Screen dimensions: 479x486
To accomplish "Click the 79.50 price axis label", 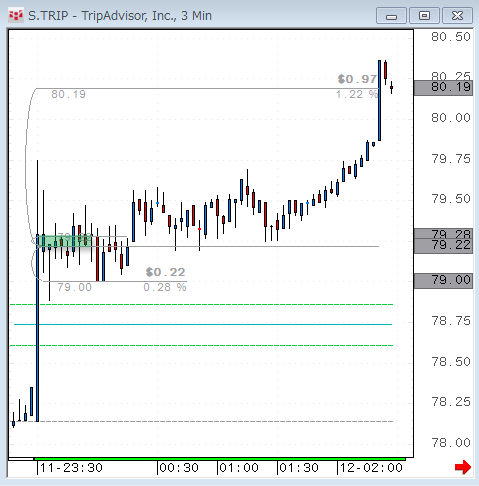I will [451, 199].
